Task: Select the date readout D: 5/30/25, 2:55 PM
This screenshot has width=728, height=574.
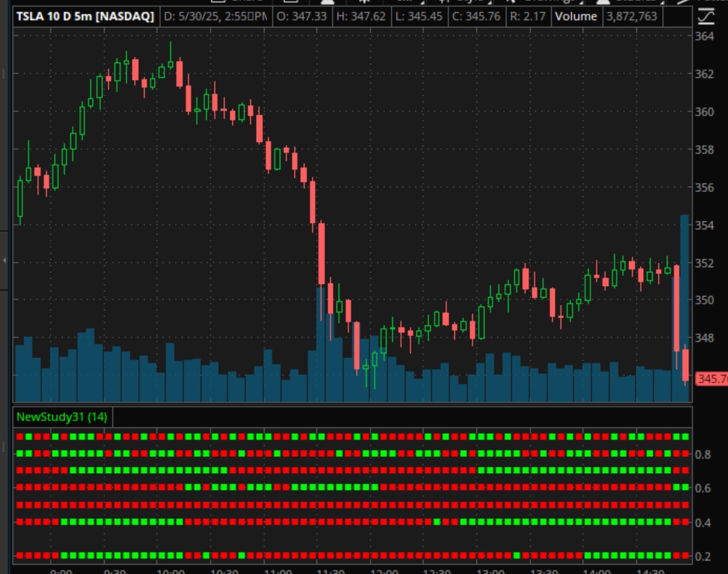Action: tap(215, 17)
